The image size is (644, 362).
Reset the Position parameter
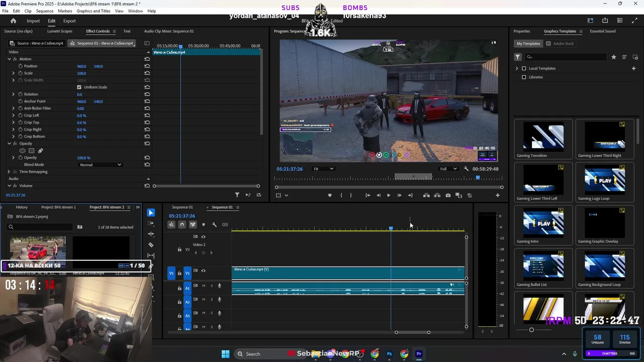click(x=147, y=66)
